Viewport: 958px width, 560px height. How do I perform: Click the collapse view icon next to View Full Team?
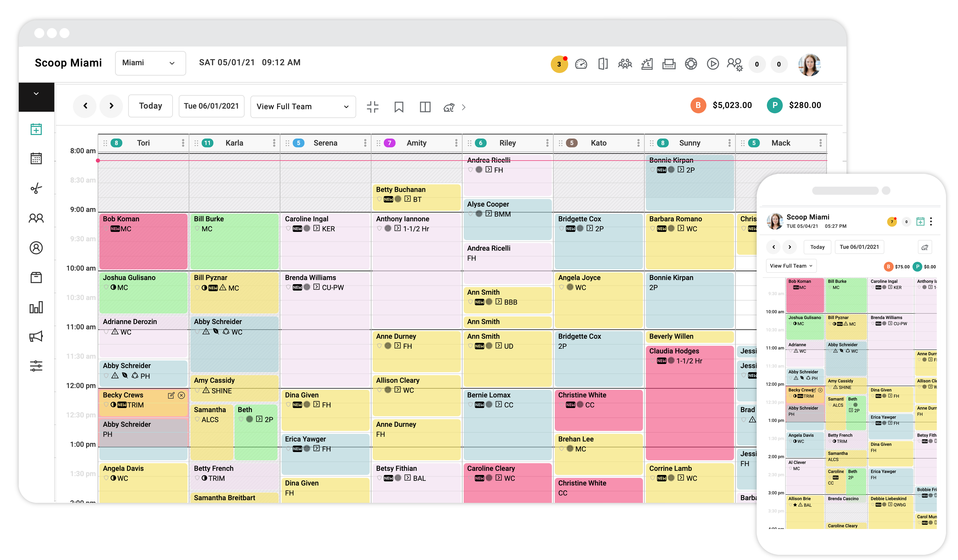(373, 107)
